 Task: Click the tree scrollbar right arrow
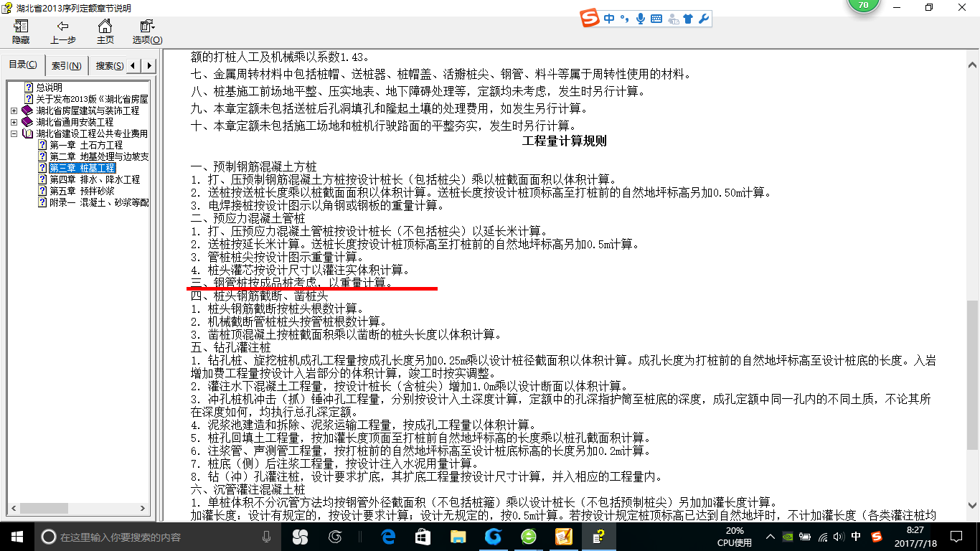tap(143, 508)
